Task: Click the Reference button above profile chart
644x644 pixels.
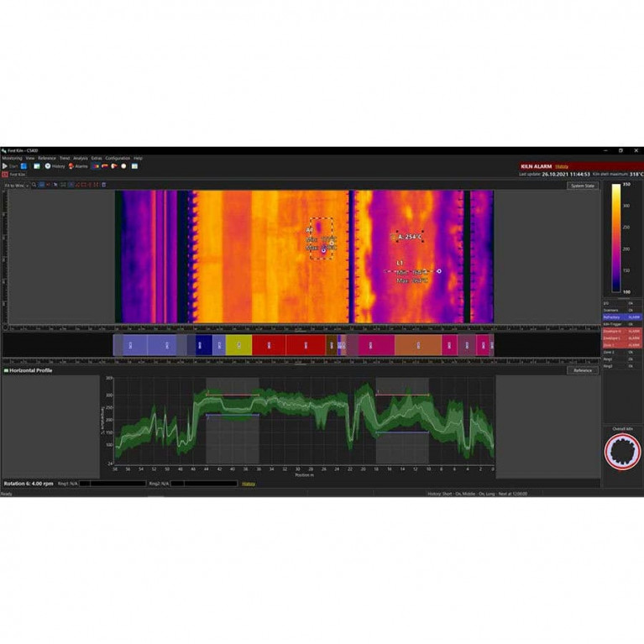Action: tap(583, 370)
